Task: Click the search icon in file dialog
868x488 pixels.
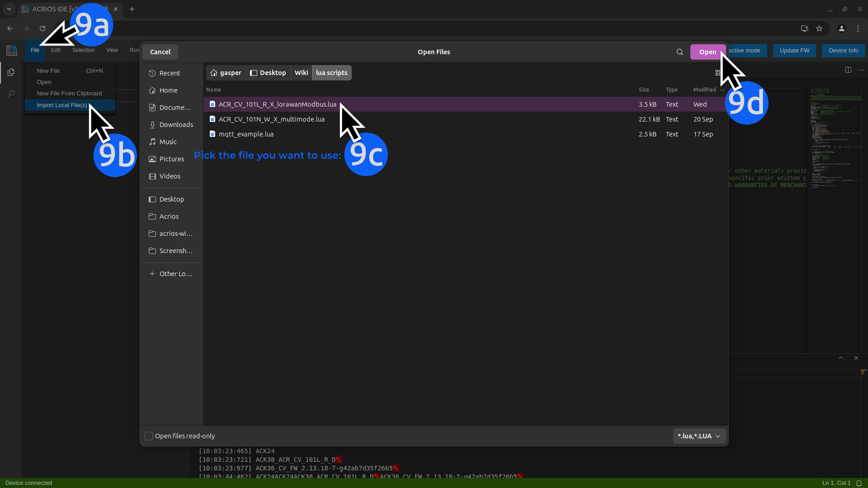Action: pos(679,52)
